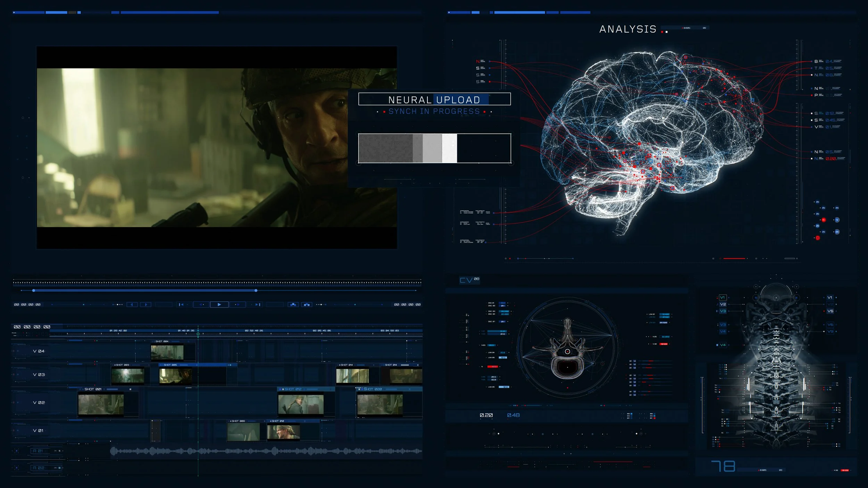Image resolution: width=868 pixels, height=488 pixels.
Task: Select the ANALYSIS panel header
Action: point(627,30)
